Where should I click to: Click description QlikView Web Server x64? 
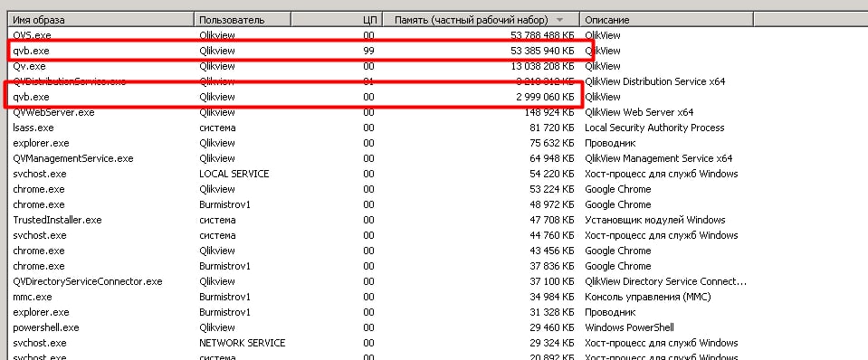click(x=639, y=112)
